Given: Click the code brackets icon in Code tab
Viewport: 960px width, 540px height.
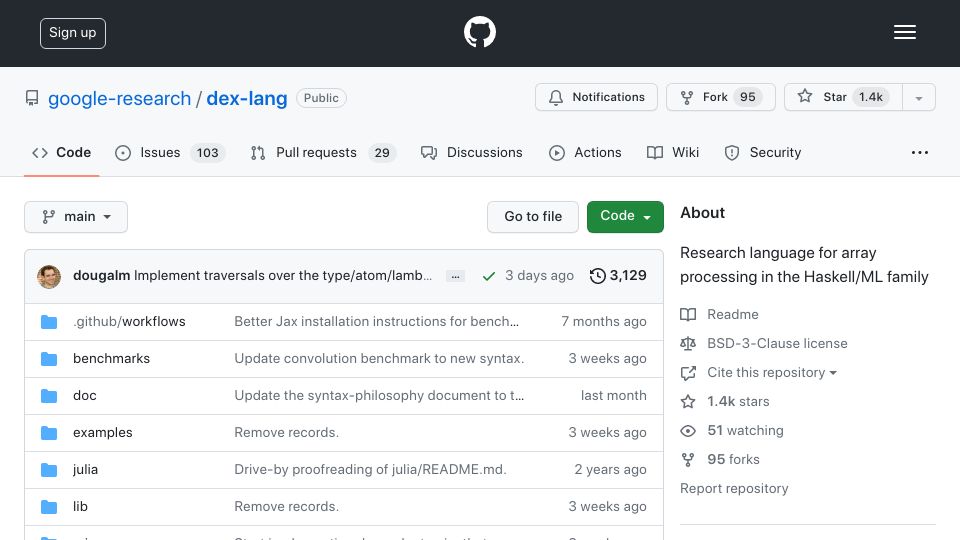Looking at the screenshot, I should click(40, 153).
